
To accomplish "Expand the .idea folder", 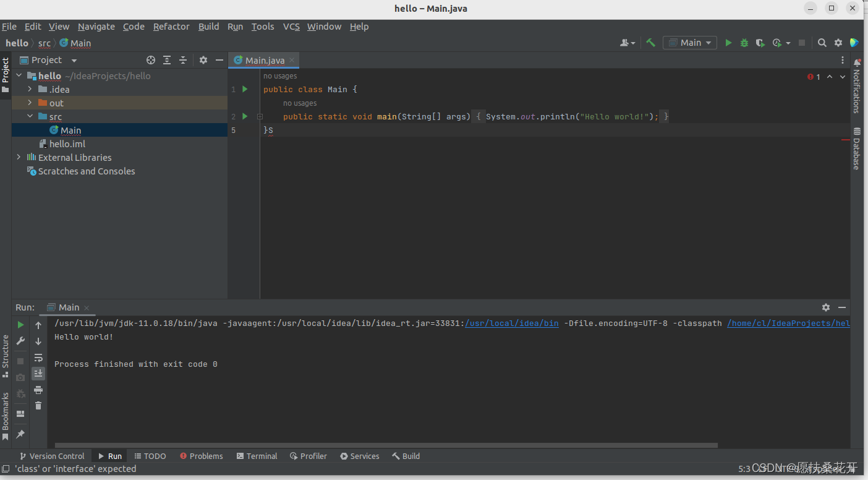I will click(x=30, y=89).
